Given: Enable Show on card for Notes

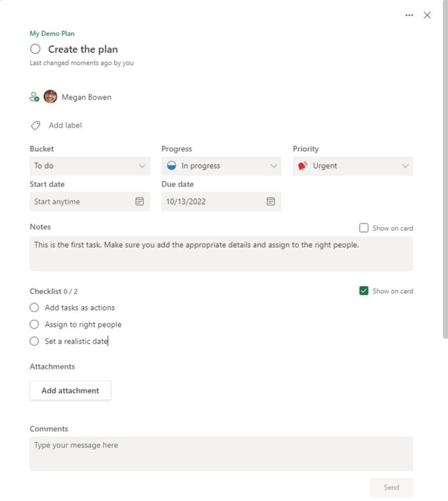Looking at the screenshot, I should (363, 228).
